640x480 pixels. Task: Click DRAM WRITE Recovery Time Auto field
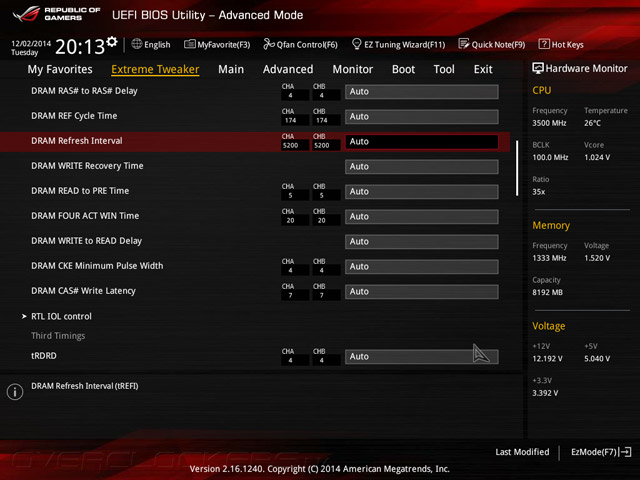(x=422, y=167)
